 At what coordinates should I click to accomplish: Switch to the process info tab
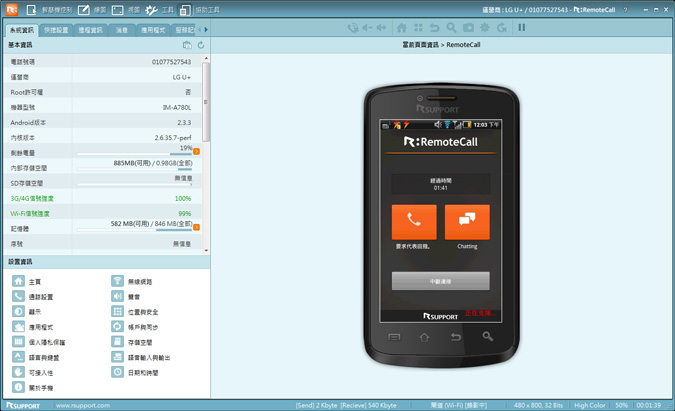90,30
